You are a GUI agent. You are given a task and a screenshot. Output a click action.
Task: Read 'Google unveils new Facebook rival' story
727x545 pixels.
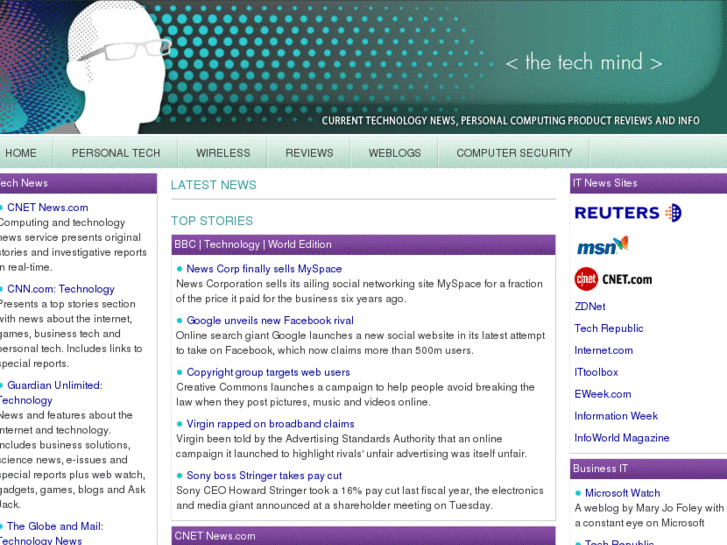coord(270,321)
